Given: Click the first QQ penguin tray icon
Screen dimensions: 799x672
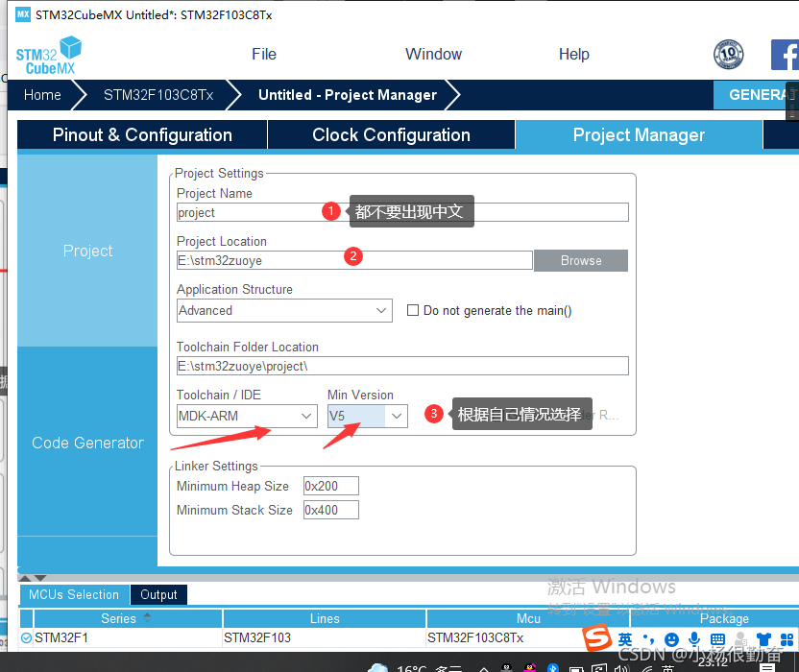Looking at the screenshot, I should pyautogui.click(x=506, y=668).
